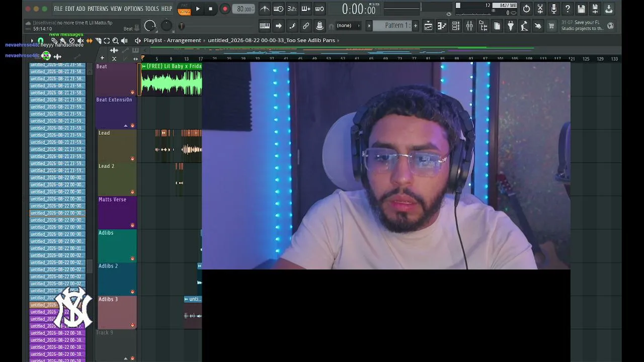Screen dimensions: 644x362
Task: Start playback with the play button
Action: pos(198,9)
